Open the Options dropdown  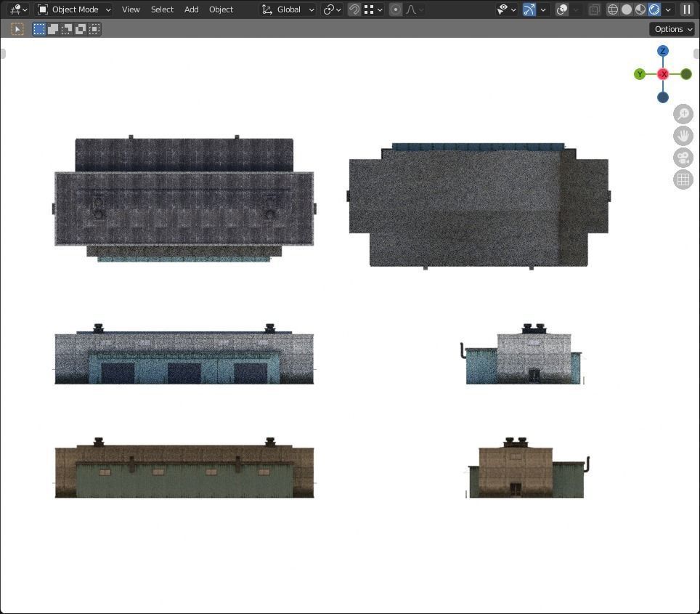pyautogui.click(x=672, y=30)
